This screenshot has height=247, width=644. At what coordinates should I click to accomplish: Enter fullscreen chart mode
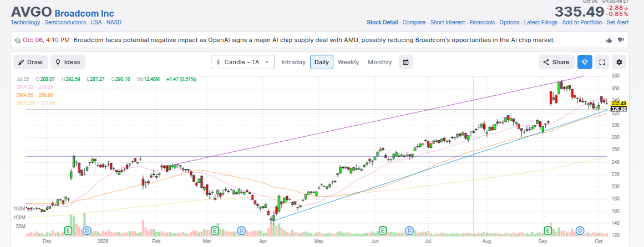tap(602, 63)
